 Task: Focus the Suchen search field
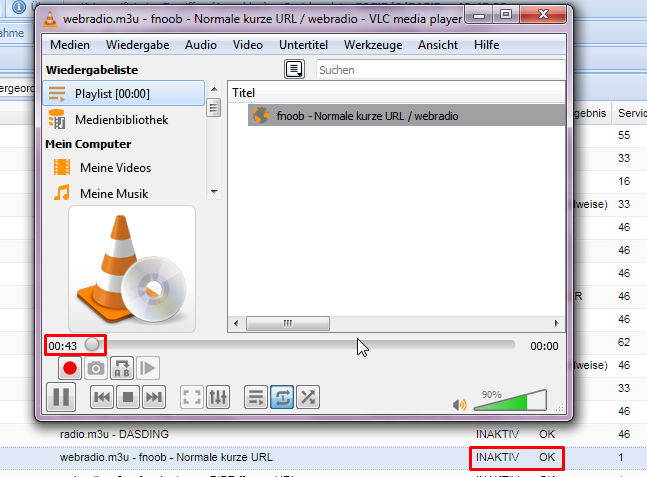440,70
